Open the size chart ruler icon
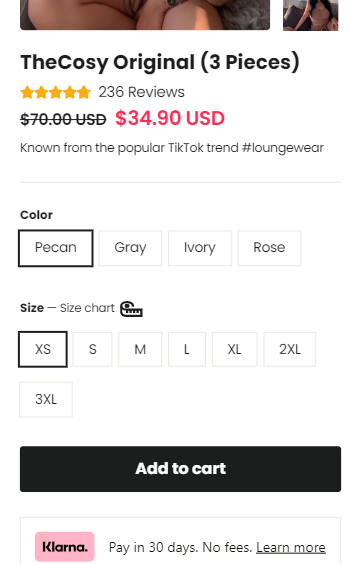The image size is (362, 564). click(131, 309)
